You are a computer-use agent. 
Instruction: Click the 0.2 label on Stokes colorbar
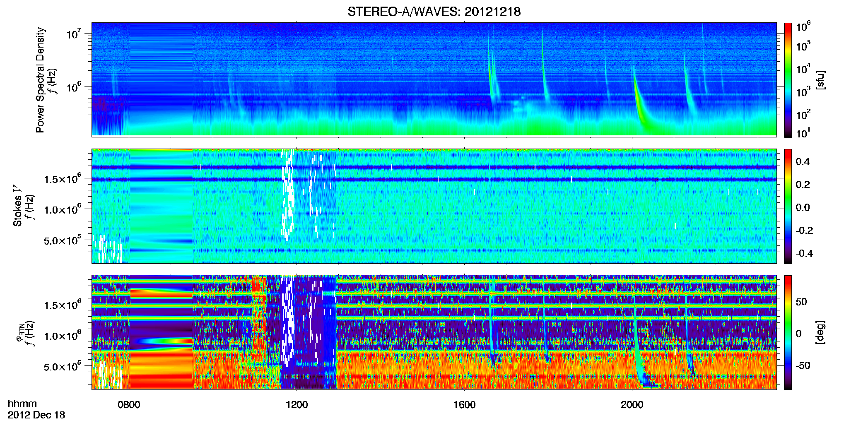(x=803, y=185)
